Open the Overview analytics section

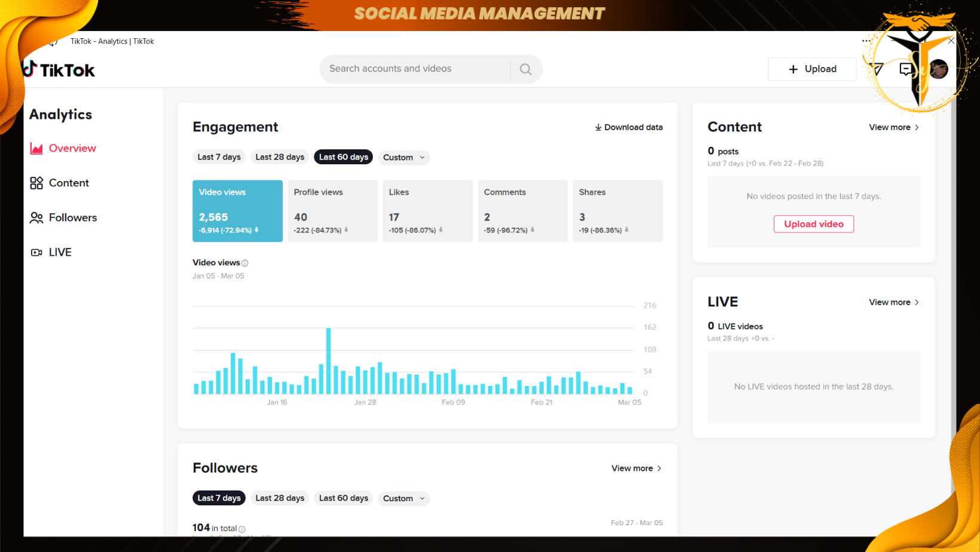[63, 148]
